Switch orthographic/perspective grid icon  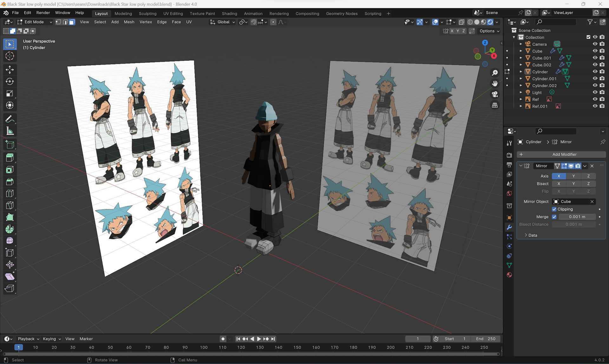point(495,105)
